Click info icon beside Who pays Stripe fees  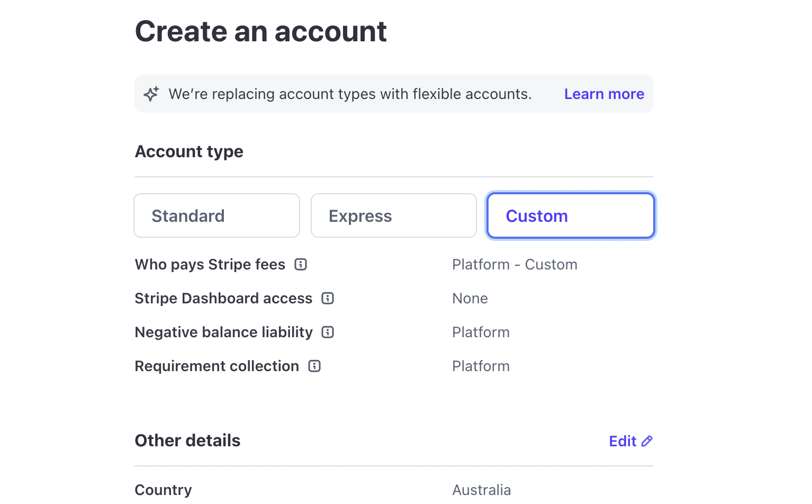pos(301,264)
